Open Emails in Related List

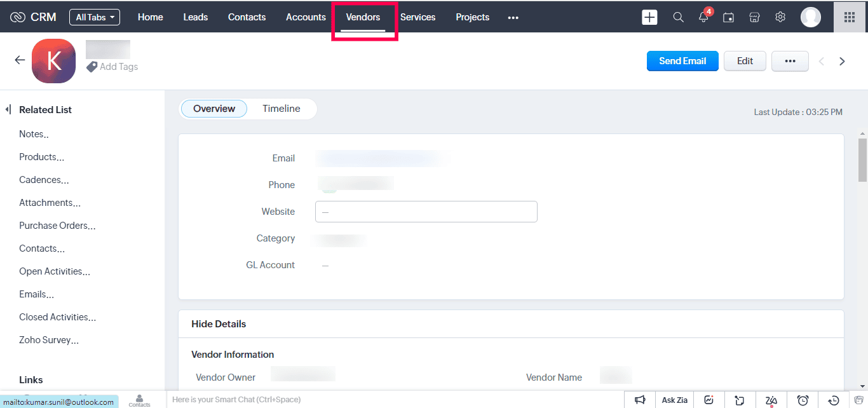(36, 294)
